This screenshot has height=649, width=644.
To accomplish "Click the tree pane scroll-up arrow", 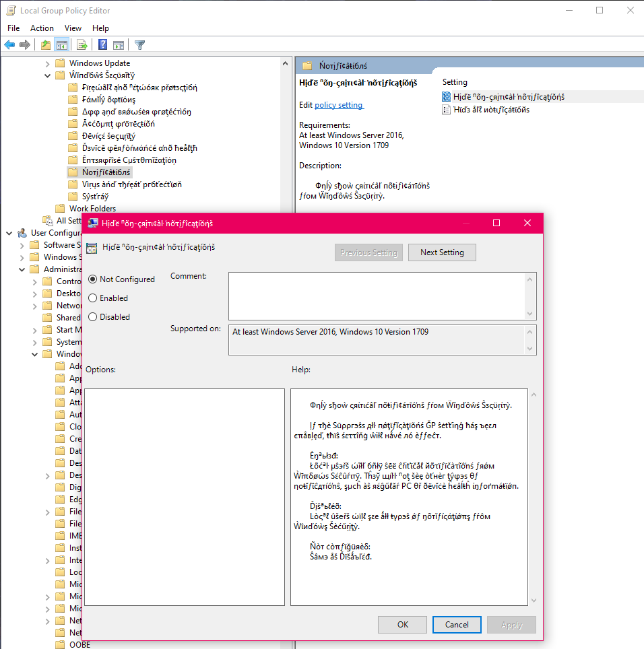I will 285,63.
